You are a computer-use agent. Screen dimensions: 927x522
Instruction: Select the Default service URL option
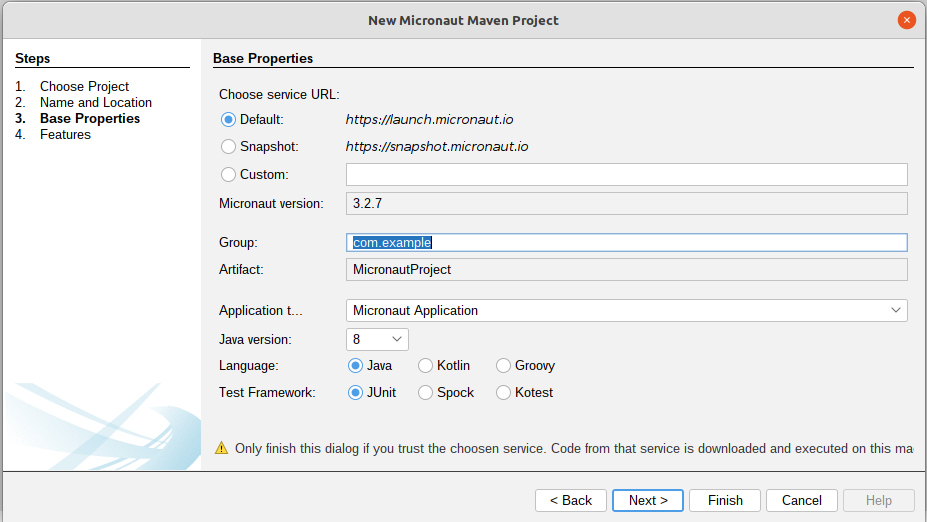[x=228, y=119]
